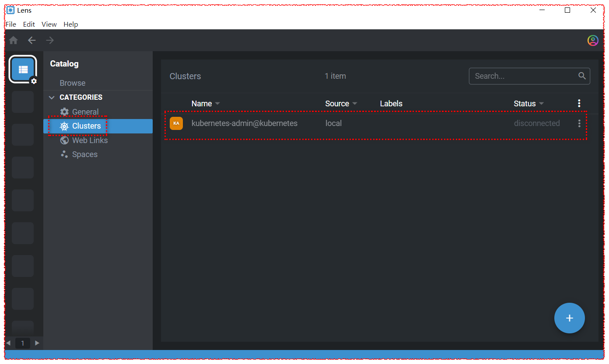Click the blue plus add button
609x364 pixels.
pos(570,318)
